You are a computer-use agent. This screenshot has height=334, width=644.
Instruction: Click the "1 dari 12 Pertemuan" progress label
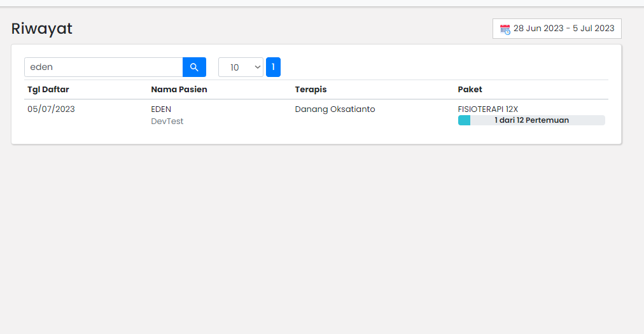[x=531, y=120]
